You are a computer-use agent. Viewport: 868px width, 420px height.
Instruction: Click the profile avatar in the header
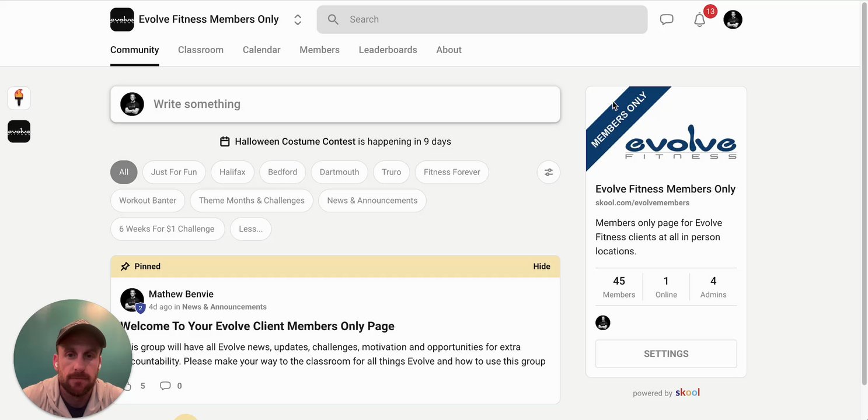[733, 19]
